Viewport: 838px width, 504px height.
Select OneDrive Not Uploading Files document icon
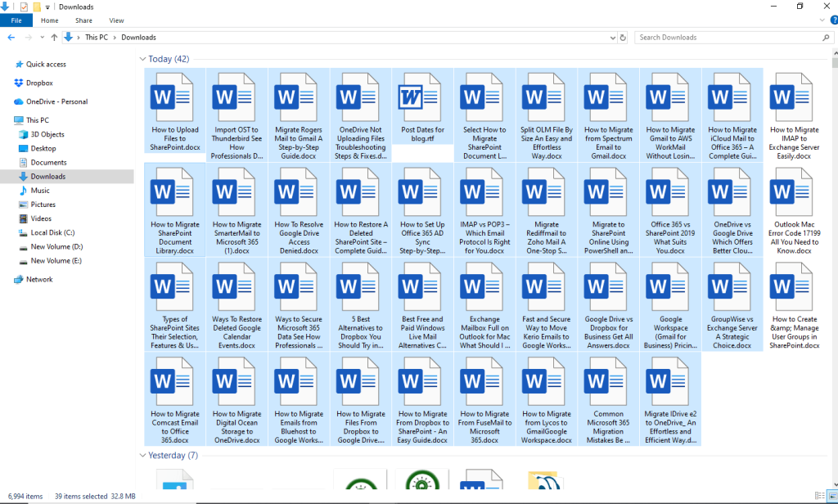358,97
